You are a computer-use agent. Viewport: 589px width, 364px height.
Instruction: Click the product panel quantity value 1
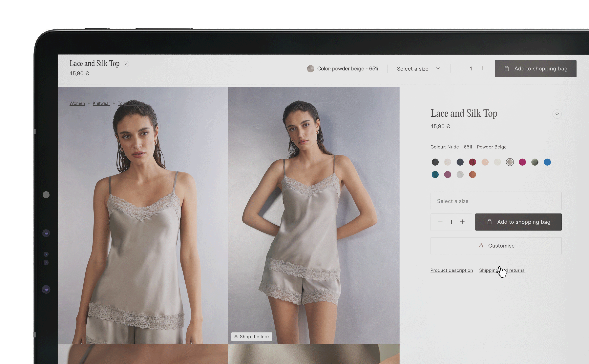451,222
